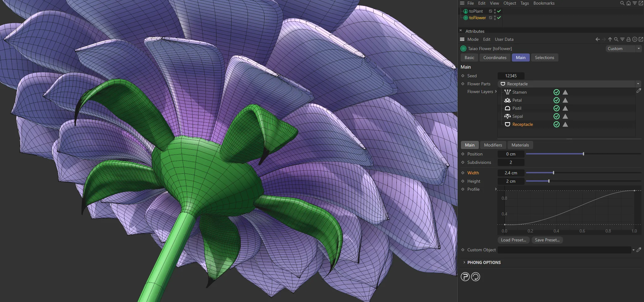The height and width of the screenshot is (302, 644).
Task: Click the Petal layer icon
Action: click(x=507, y=100)
